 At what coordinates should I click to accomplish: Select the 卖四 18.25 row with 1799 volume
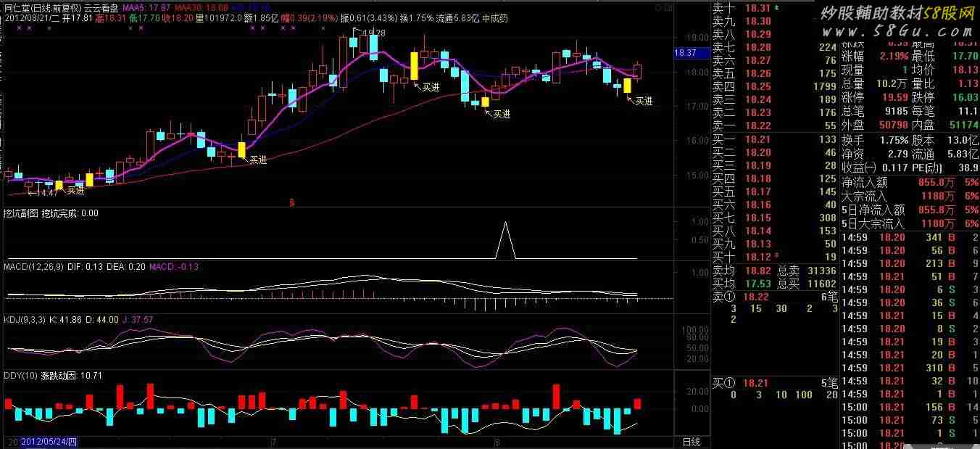coord(775,86)
